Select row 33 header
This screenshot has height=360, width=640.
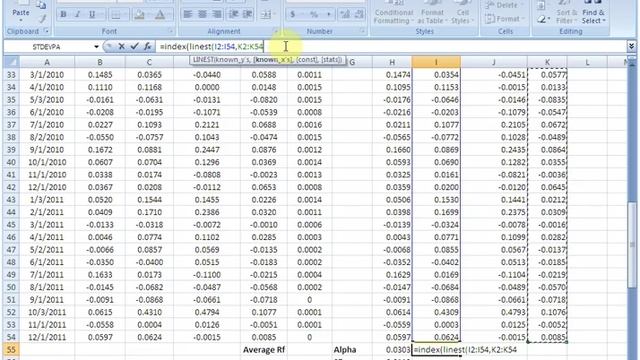[x=11, y=75]
